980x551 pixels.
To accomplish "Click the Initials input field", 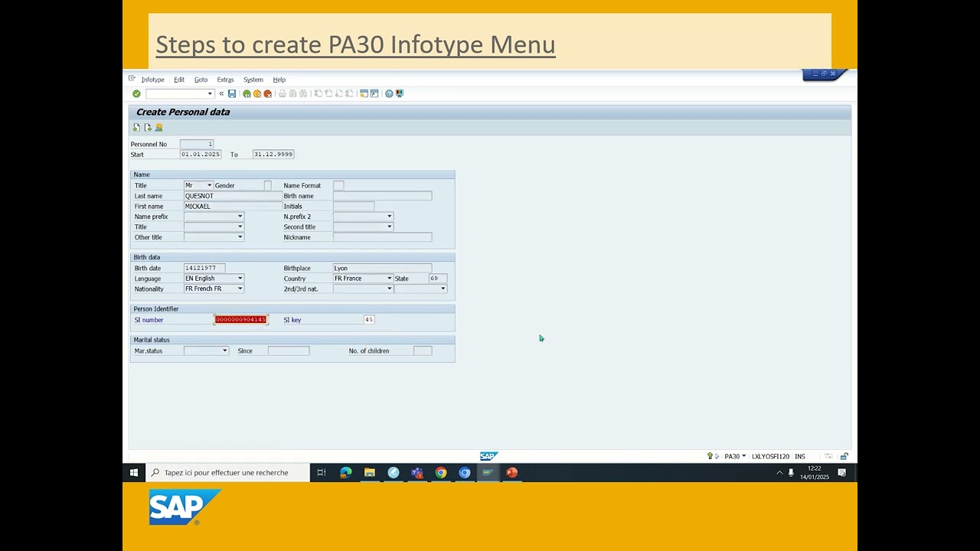I will pos(354,206).
